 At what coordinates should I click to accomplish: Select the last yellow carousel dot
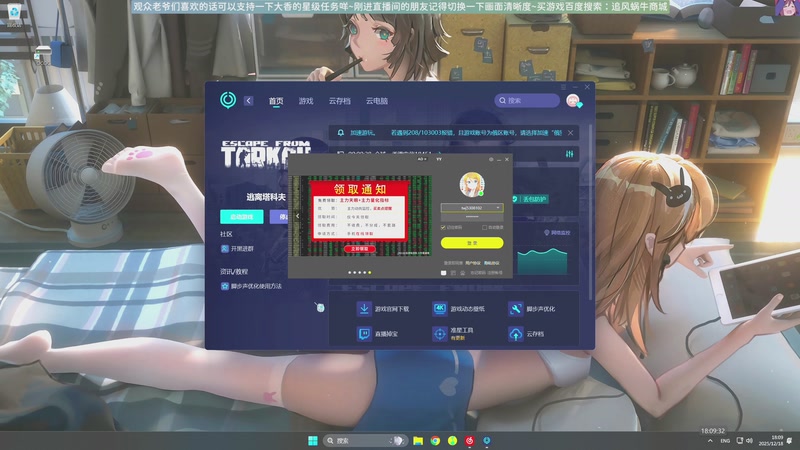click(370, 272)
